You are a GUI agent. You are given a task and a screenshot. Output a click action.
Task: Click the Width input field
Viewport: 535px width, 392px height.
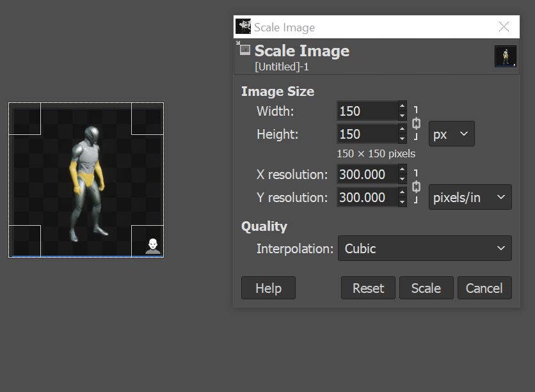pyautogui.click(x=366, y=111)
